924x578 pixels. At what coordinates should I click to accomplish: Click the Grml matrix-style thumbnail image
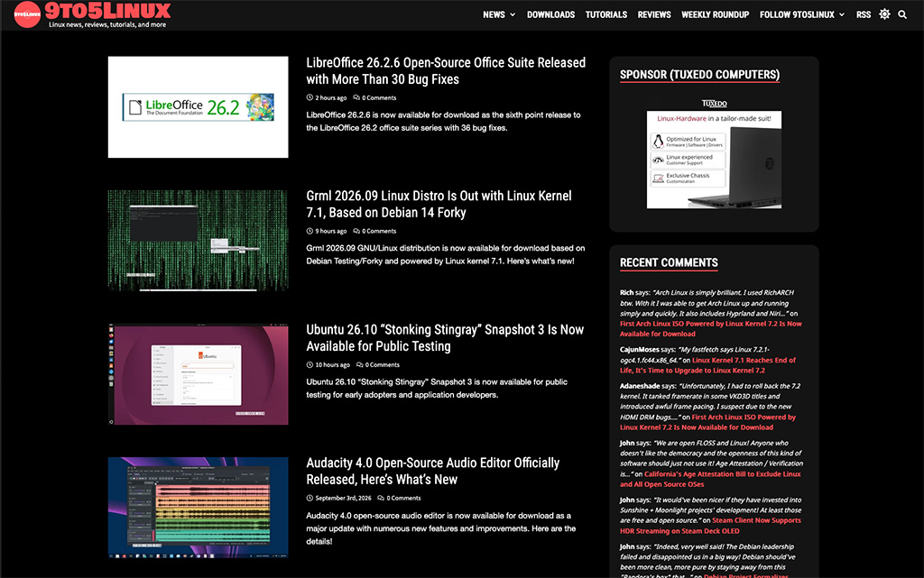[198, 240]
